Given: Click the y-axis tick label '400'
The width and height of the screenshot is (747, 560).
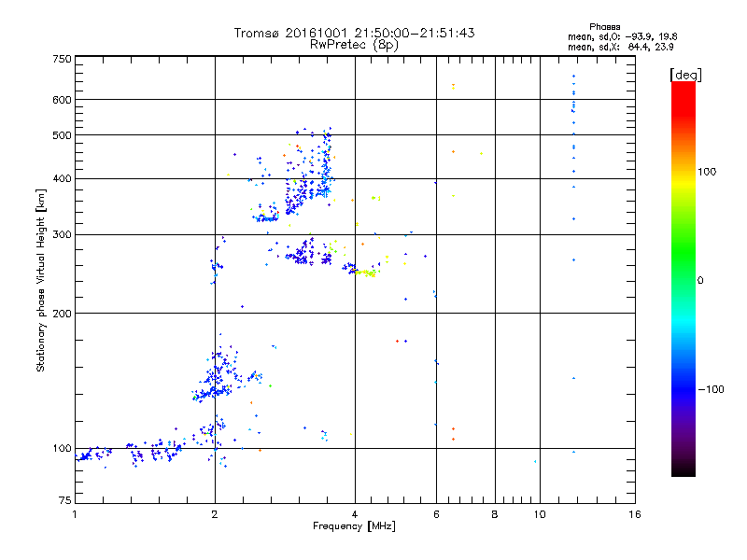Looking at the screenshot, I should (62, 178).
